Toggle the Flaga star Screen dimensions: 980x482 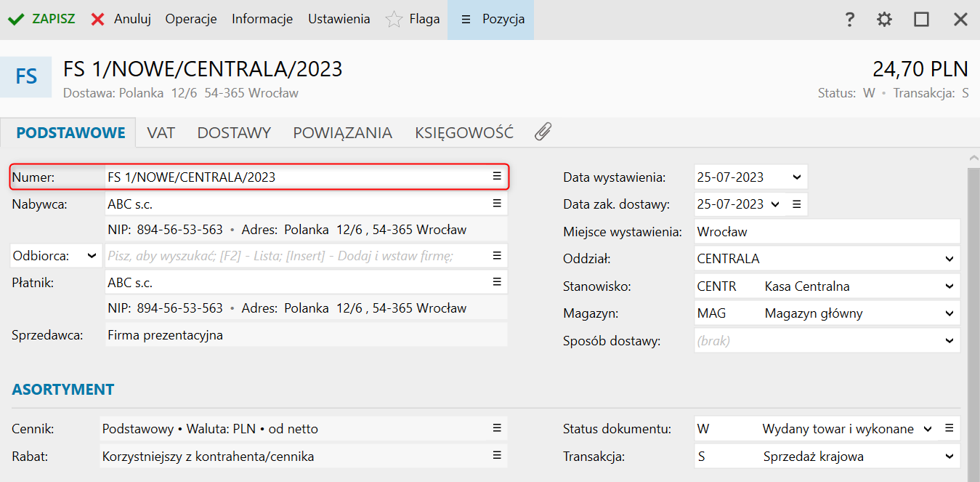pyautogui.click(x=394, y=20)
